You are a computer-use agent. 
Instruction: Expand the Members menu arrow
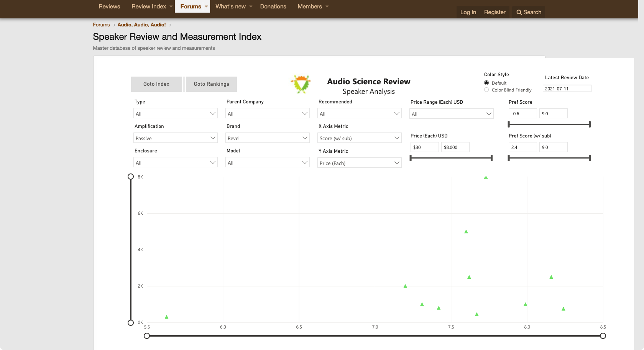[327, 7]
